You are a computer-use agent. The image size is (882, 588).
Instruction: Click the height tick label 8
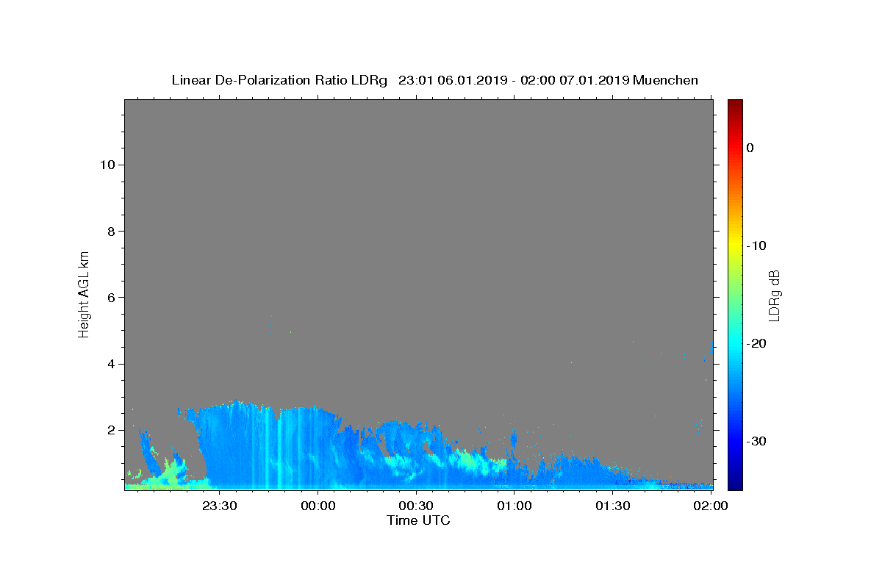(x=110, y=231)
